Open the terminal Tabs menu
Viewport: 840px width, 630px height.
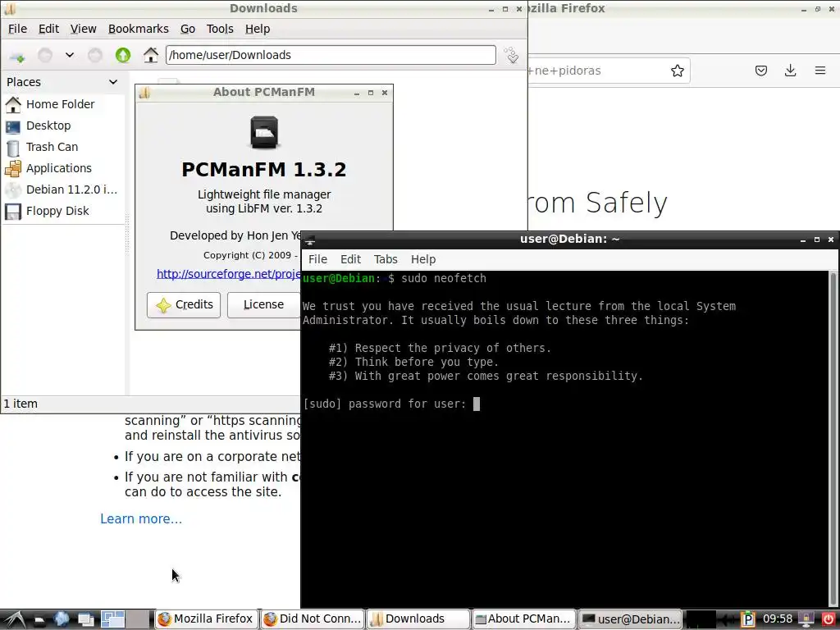click(x=386, y=259)
